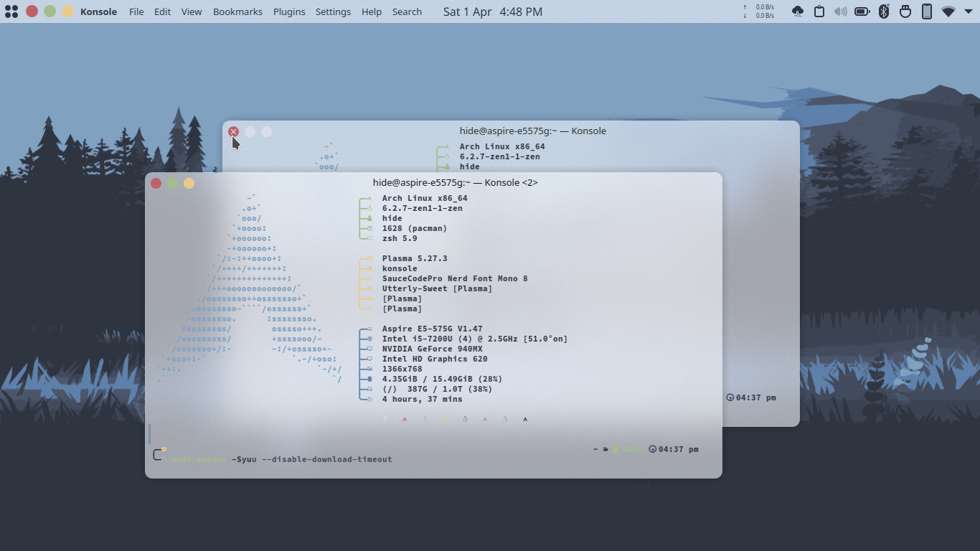Click the yellow button on the Konsole <2> title bar
This screenshot has width=980, height=551.
click(x=189, y=183)
